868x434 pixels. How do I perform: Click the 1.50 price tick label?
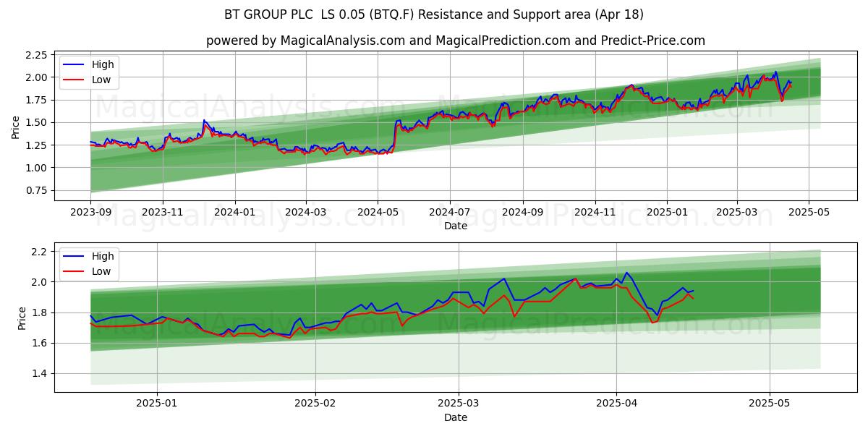pyautogui.click(x=36, y=122)
